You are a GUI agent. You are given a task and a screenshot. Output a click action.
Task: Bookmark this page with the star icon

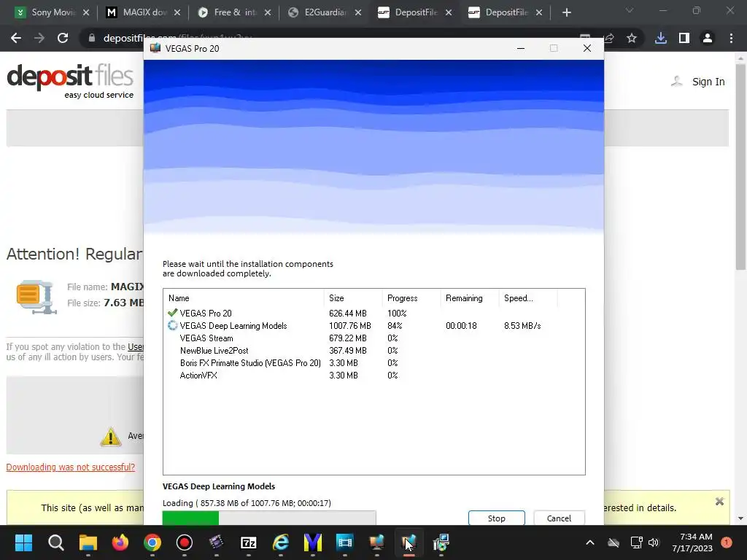tap(632, 38)
